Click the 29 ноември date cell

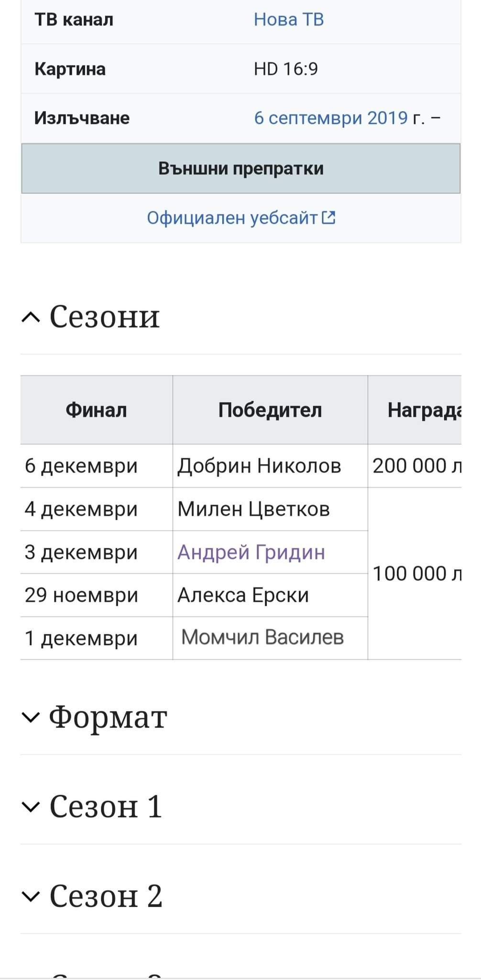tap(81, 595)
